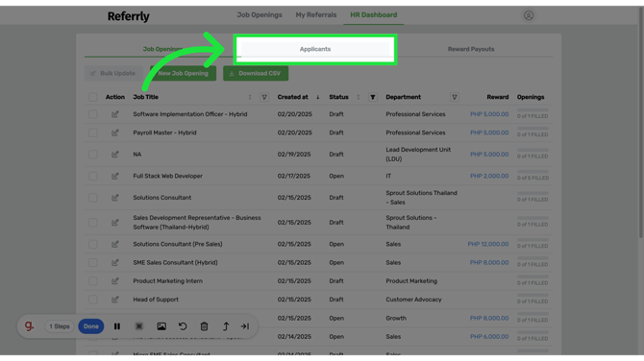Open the Status column filter
The height and width of the screenshot is (361, 644).
(x=373, y=97)
